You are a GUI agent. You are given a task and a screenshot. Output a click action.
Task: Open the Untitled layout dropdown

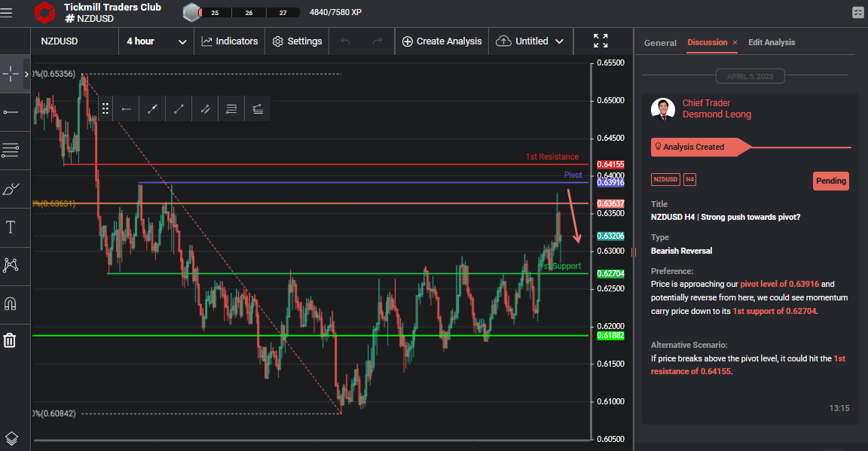point(530,41)
